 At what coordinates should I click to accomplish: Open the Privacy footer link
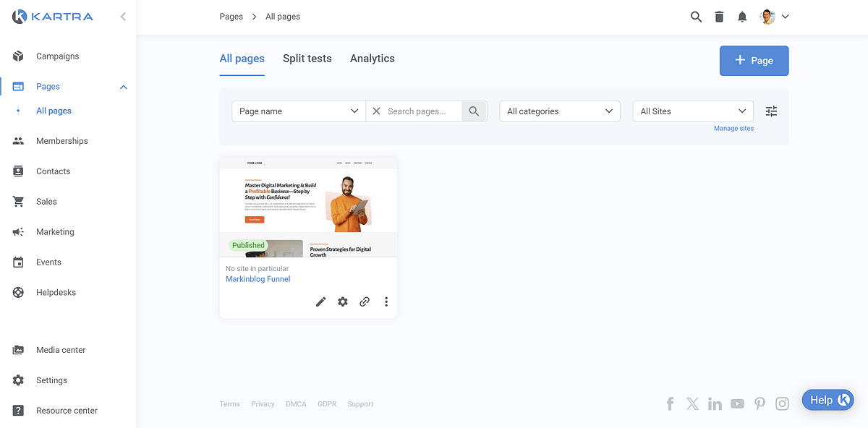[x=263, y=404]
